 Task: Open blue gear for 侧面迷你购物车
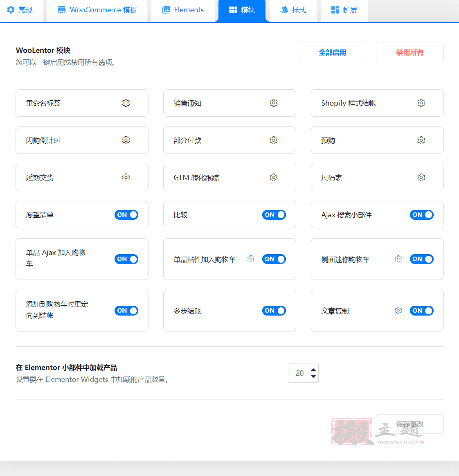click(x=398, y=259)
